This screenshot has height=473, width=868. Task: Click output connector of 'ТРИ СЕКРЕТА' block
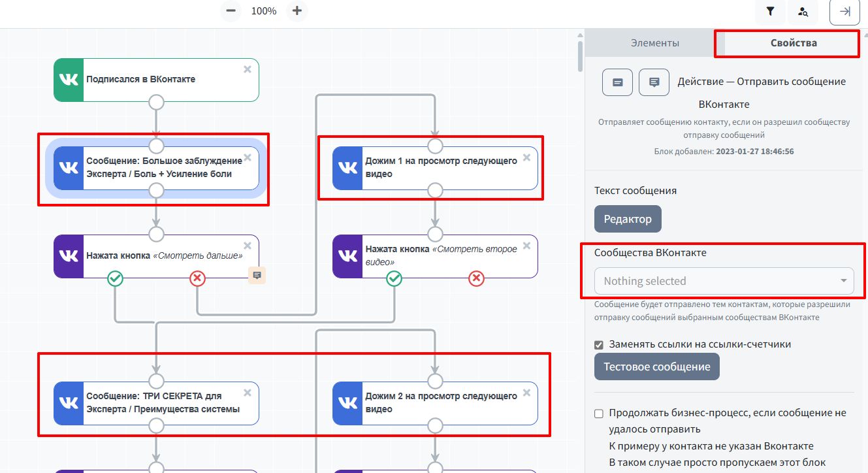(156, 425)
